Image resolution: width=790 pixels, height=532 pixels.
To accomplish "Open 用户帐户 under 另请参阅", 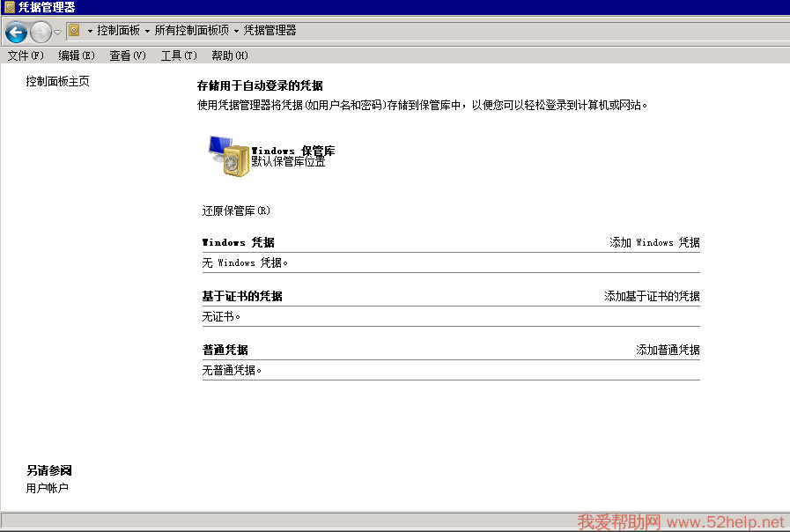I will pyautogui.click(x=48, y=488).
